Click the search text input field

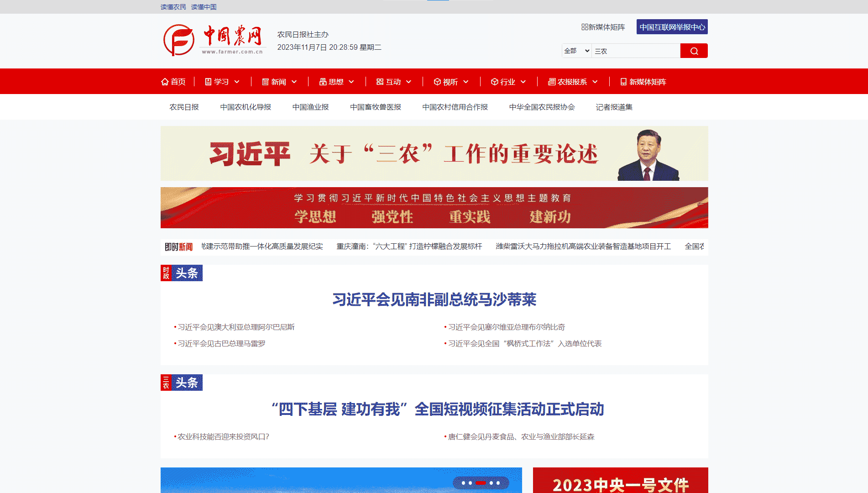636,51
